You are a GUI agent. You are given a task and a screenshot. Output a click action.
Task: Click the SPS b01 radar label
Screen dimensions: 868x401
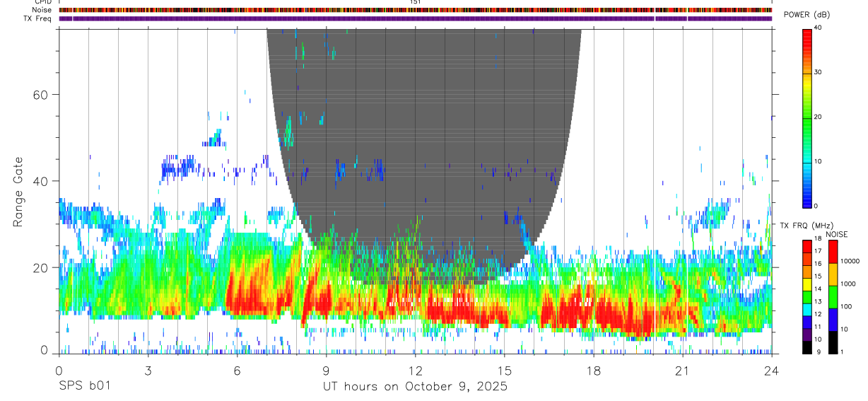pyautogui.click(x=84, y=387)
